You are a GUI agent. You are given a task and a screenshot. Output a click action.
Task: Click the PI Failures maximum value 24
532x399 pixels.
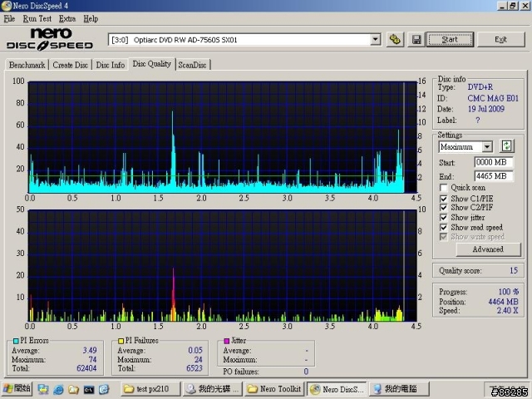[198, 359]
